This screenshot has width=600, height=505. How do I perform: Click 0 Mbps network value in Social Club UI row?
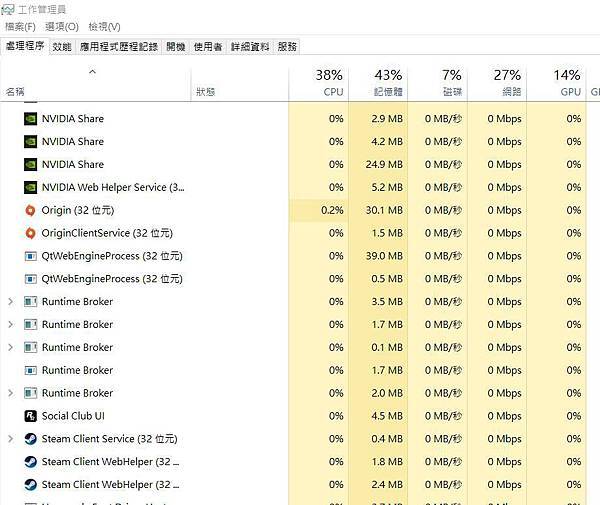(x=504, y=416)
